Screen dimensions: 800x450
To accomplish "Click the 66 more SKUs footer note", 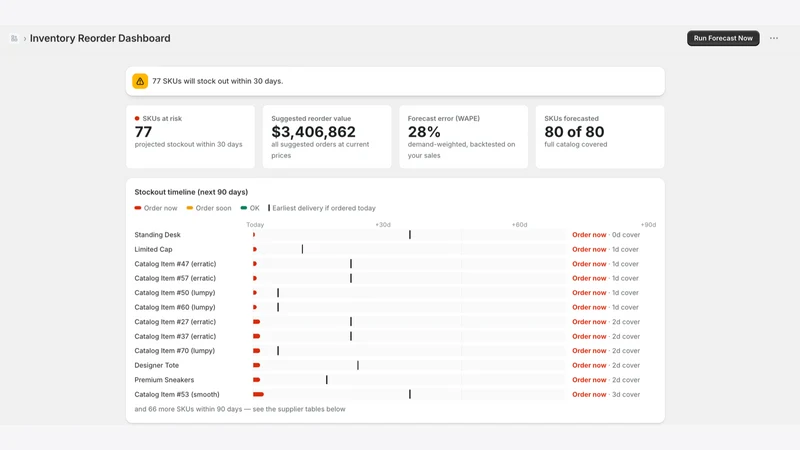I will click(240, 409).
